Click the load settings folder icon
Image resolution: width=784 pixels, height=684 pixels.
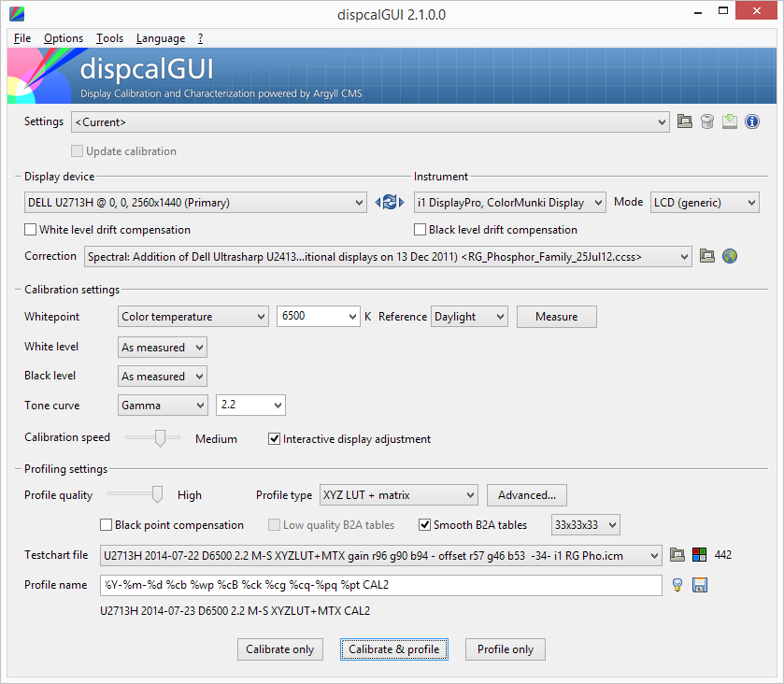click(x=685, y=121)
